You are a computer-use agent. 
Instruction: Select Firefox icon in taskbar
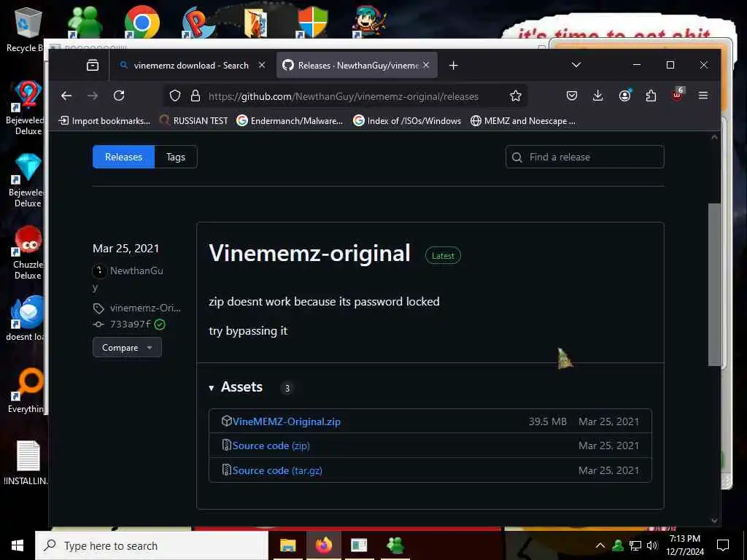point(323,545)
